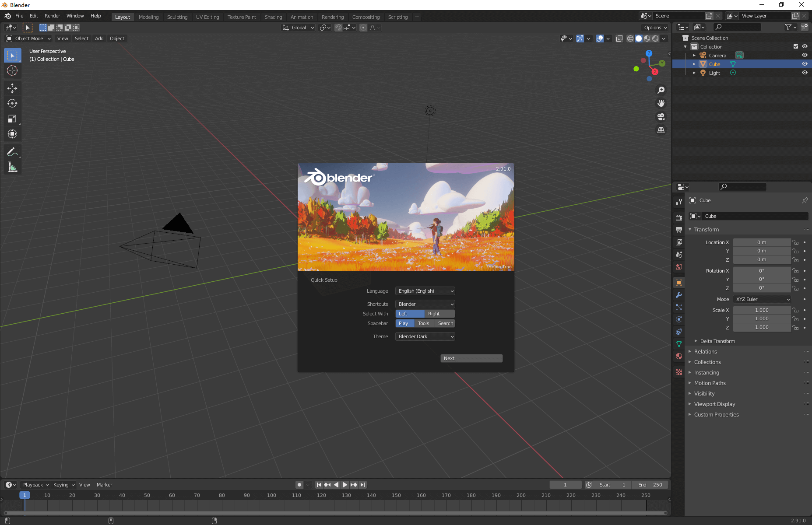This screenshot has width=812, height=525.
Task: Click the Location X value field
Action: pyautogui.click(x=762, y=242)
